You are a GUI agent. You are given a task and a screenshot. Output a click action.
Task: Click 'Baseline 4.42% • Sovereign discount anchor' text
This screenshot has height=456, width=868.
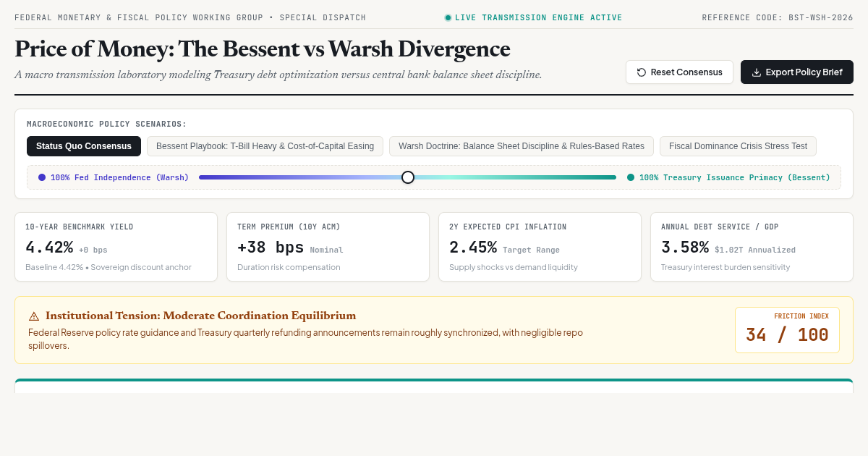pyautogui.click(x=109, y=267)
